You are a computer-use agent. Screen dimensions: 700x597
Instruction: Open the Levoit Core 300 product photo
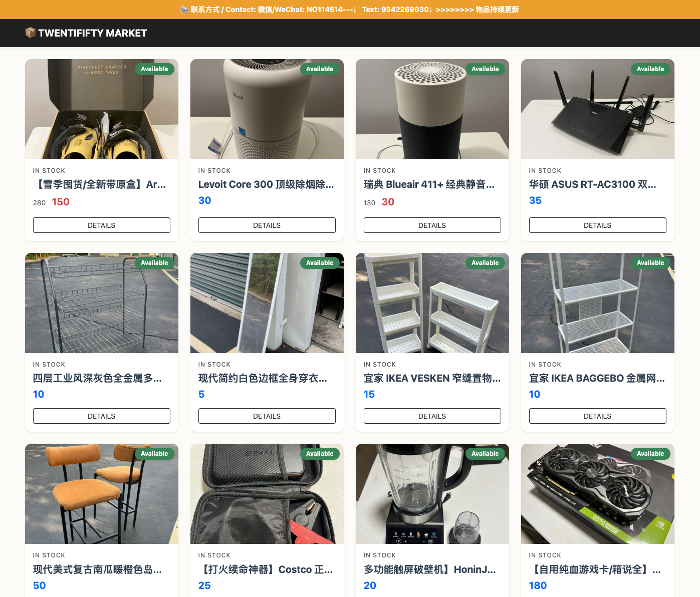(x=267, y=109)
